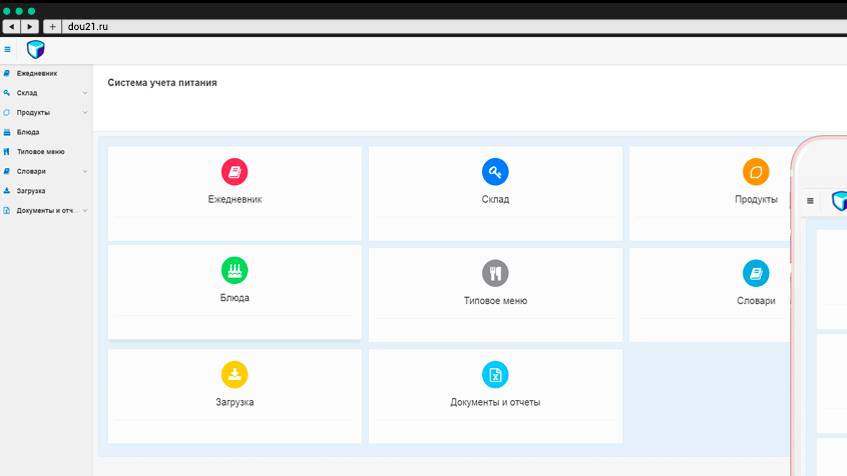Expand Склад submenu chevron in sidebar

(x=85, y=93)
